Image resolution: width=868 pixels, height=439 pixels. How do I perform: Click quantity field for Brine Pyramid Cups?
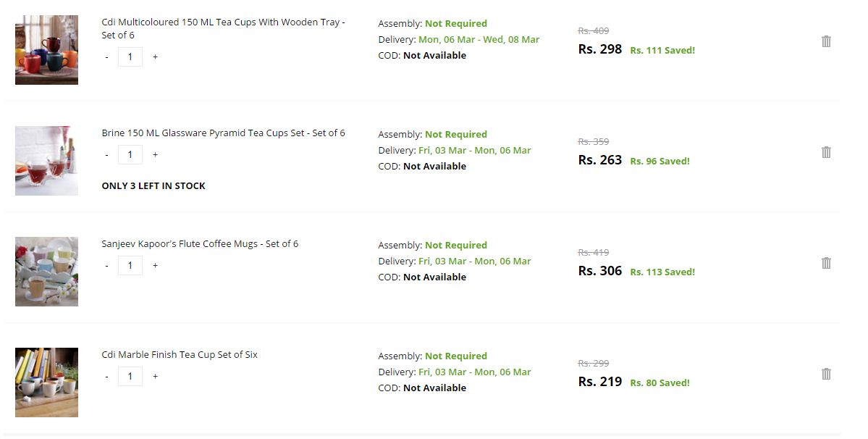(130, 154)
